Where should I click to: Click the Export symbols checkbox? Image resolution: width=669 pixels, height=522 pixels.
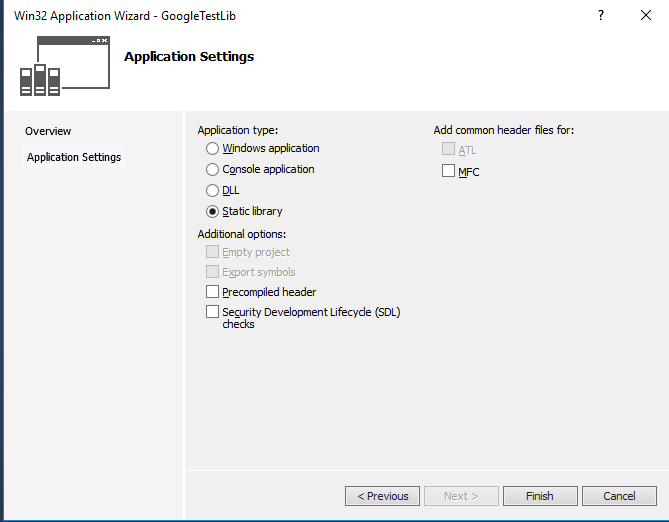click(212, 272)
